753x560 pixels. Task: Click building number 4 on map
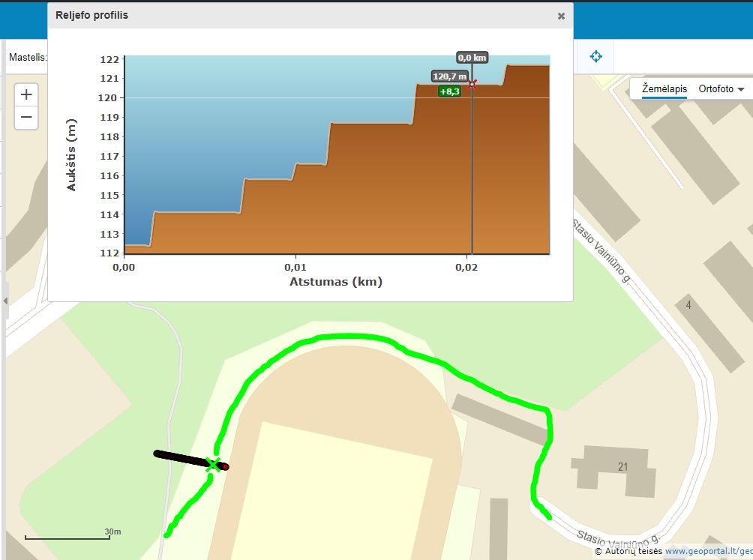point(688,305)
